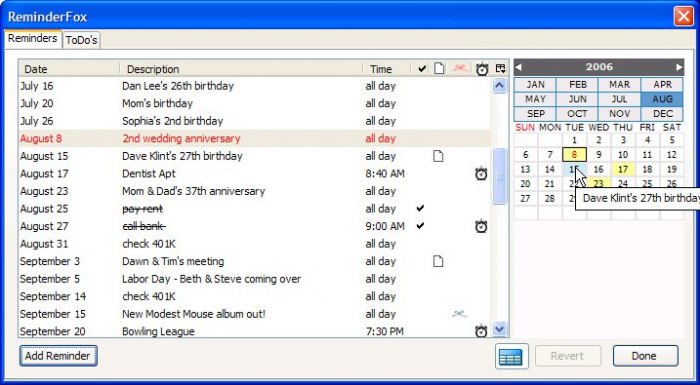Switch to the ToDo's tab
700x385 pixels.
tap(81, 40)
